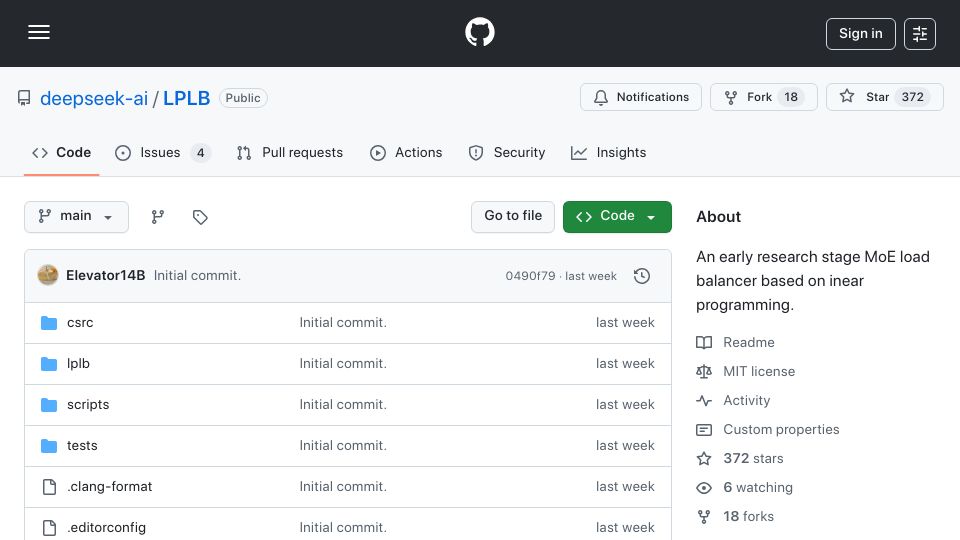The width and height of the screenshot is (960, 540).
Task: View the 18 forks link
Action: (735, 517)
